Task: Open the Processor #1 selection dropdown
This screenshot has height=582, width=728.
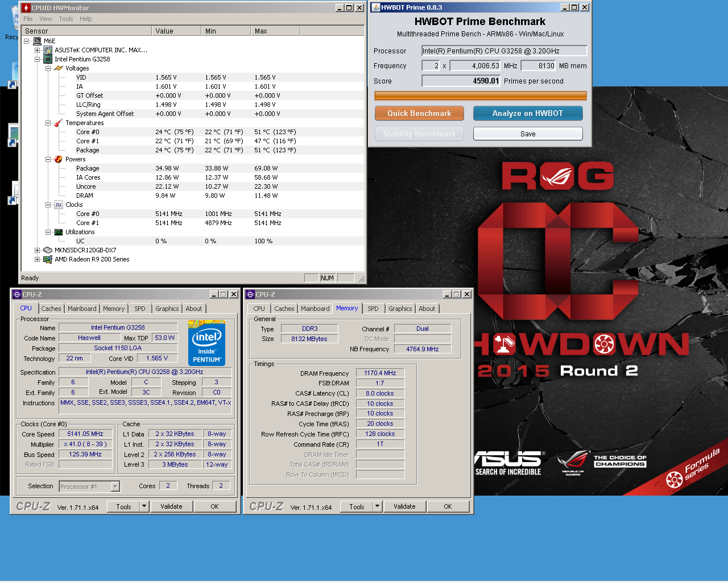Action: [x=115, y=487]
